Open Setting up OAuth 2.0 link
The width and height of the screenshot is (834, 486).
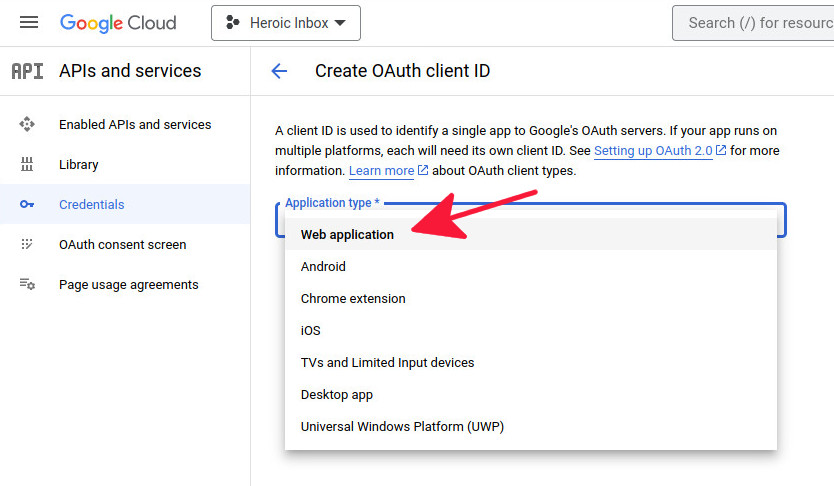(x=653, y=150)
